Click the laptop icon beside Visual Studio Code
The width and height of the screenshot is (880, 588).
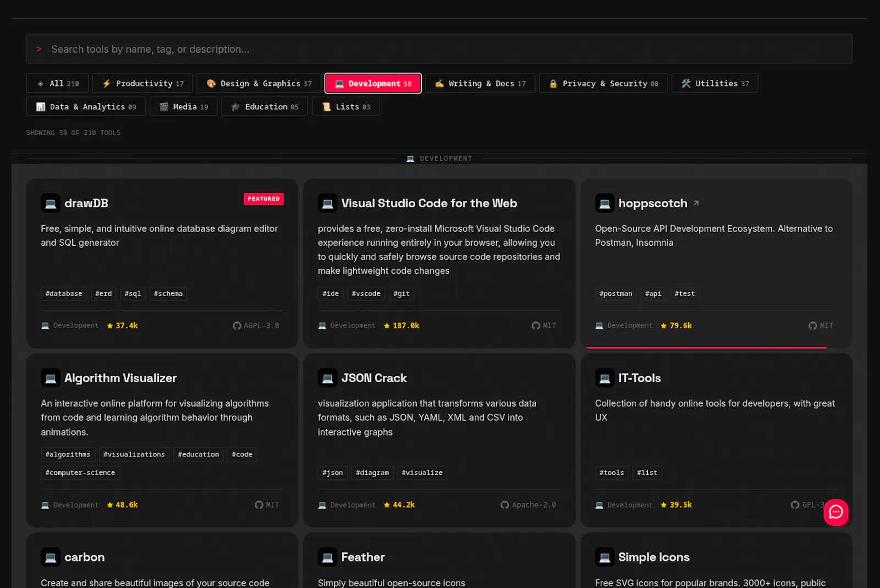pos(327,203)
